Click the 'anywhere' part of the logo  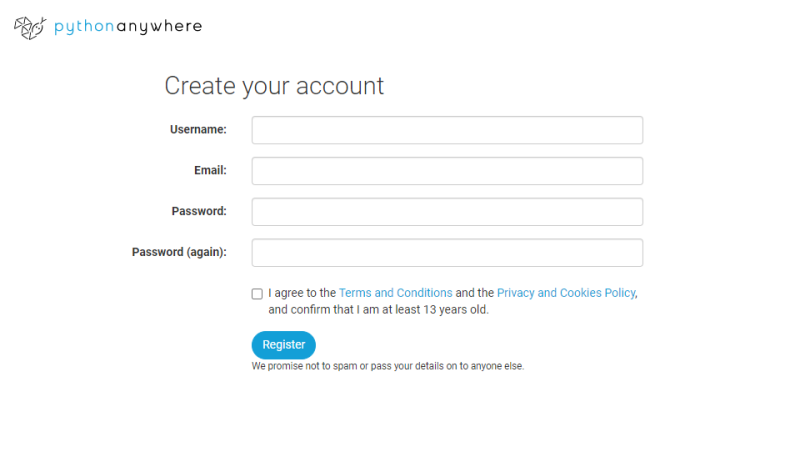coord(163,27)
